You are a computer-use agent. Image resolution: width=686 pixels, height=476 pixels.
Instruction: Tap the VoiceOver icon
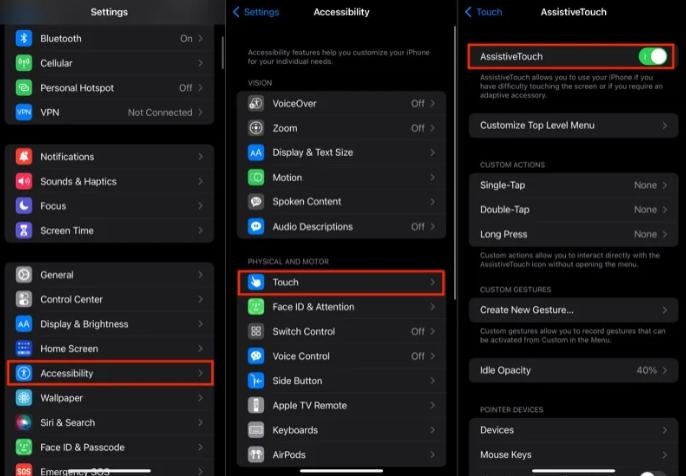coord(256,103)
